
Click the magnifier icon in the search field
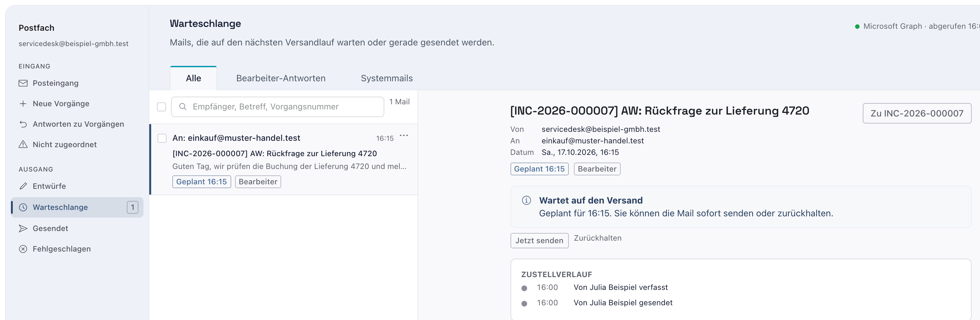[x=183, y=107]
